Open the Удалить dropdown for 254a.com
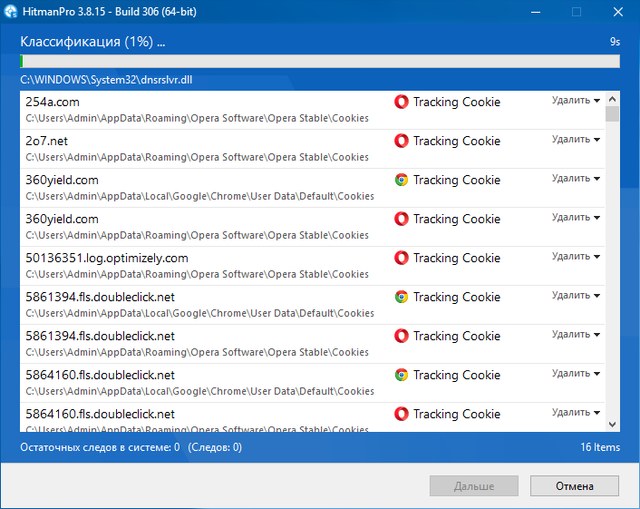640x509 pixels. click(576, 100)
